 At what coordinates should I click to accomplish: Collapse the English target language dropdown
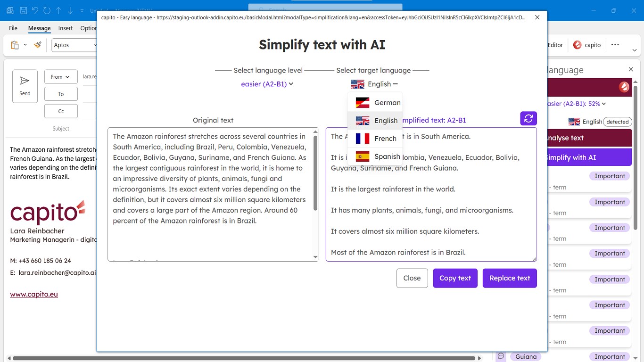tap(374, 84)
